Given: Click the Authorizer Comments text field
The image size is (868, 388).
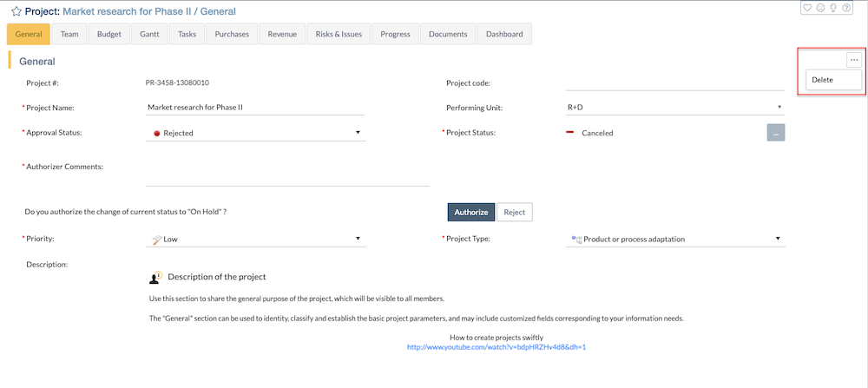Looking at the screenshot, I should tap(287, 175).
